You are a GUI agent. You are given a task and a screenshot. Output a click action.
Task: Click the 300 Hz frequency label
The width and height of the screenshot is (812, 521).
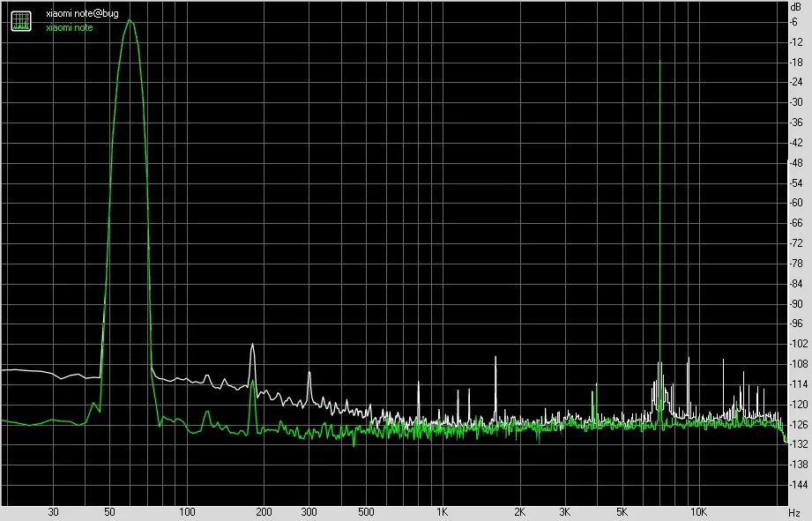309,512
